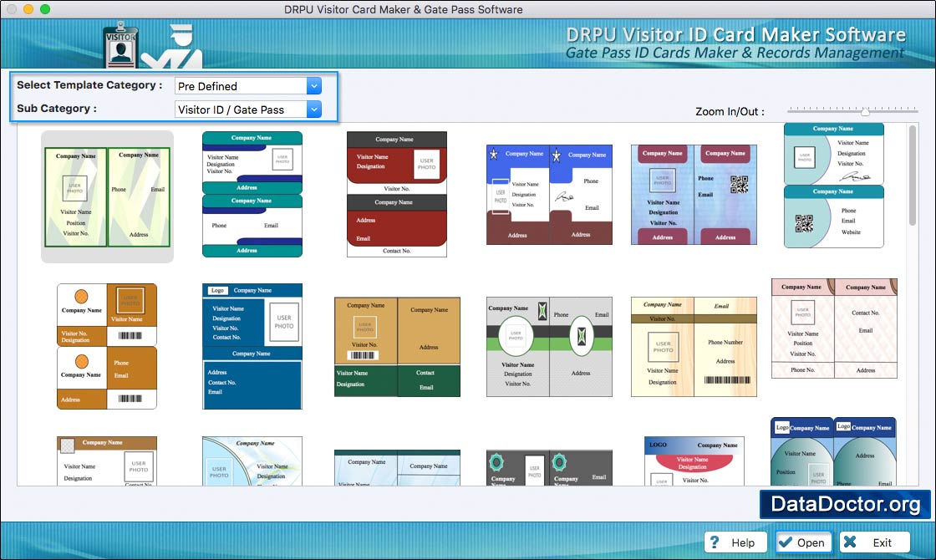Viewport: 936px width, 560px height.
Task: Select the wood texture template with barcode
Action: click(x=694, y=347)
